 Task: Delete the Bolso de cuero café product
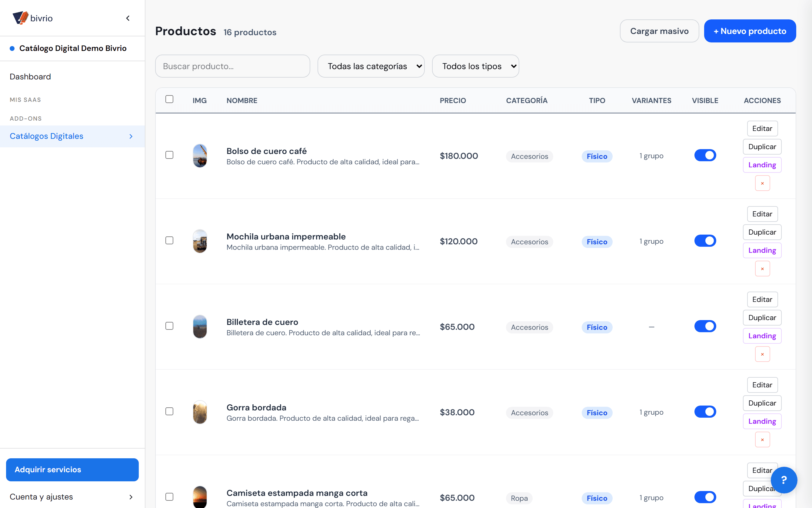(x=762, y=183)
